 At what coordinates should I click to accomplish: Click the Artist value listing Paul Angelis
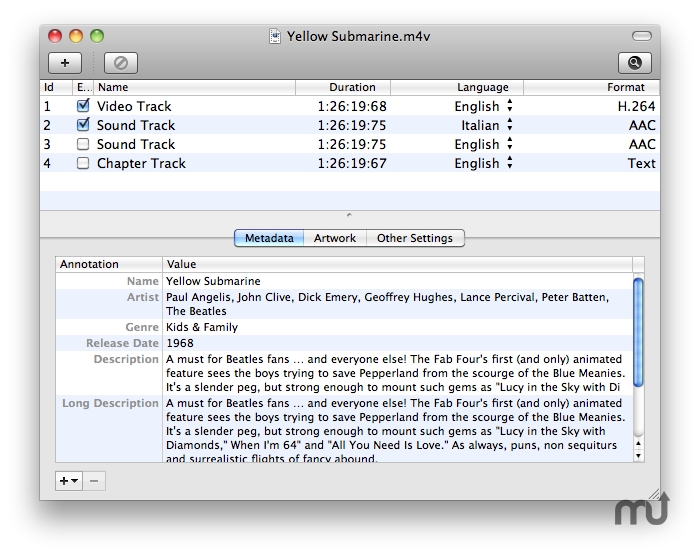(388, 304)
